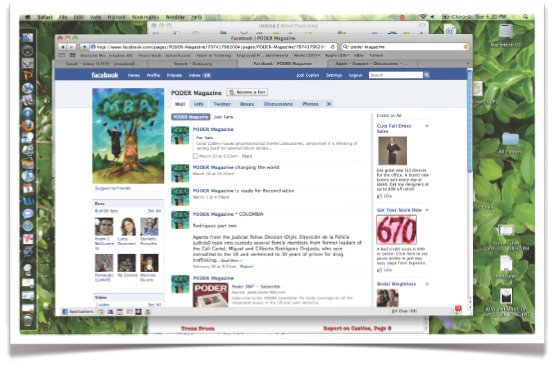Viewport: 555px width, 366px height.
Task: Share the March 23 post
Action: point(247,156)
